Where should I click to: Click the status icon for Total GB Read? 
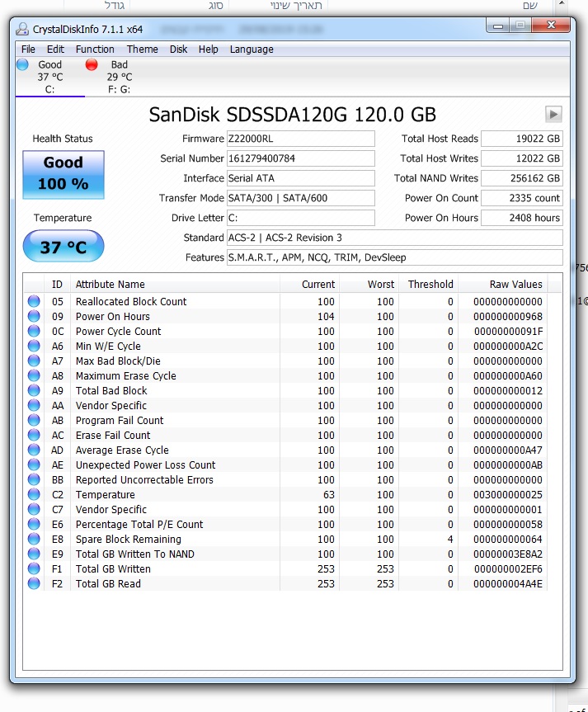[x=34, y=583]
